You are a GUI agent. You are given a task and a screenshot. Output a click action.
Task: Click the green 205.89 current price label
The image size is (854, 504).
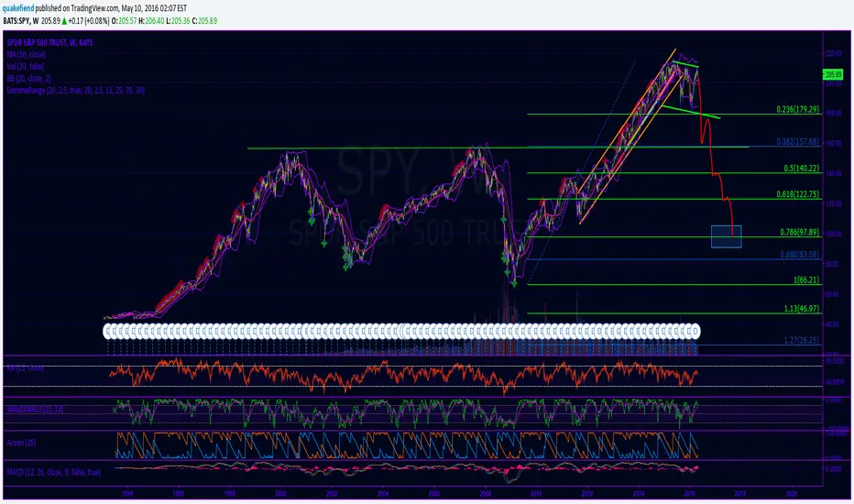tap(833, 74)
